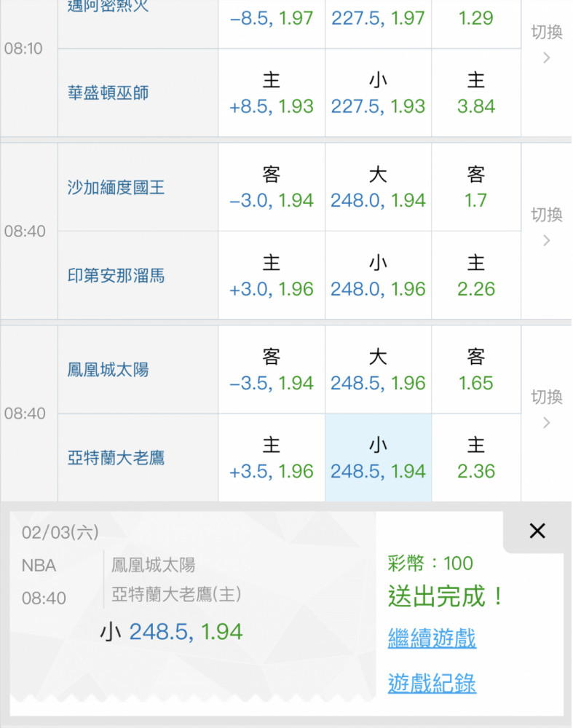The image size is (573, 728).
Task: Toggle selected 小 248.5, 1.94 cell
Action: [378, 458]
